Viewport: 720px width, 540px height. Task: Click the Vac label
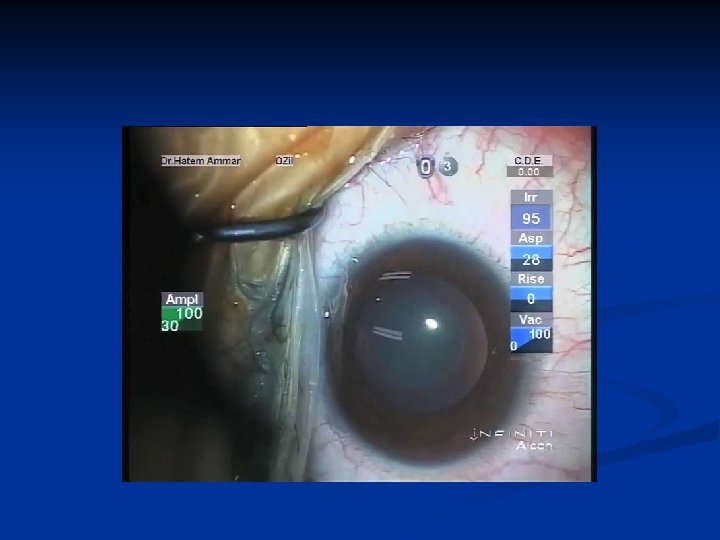(531, 320)
